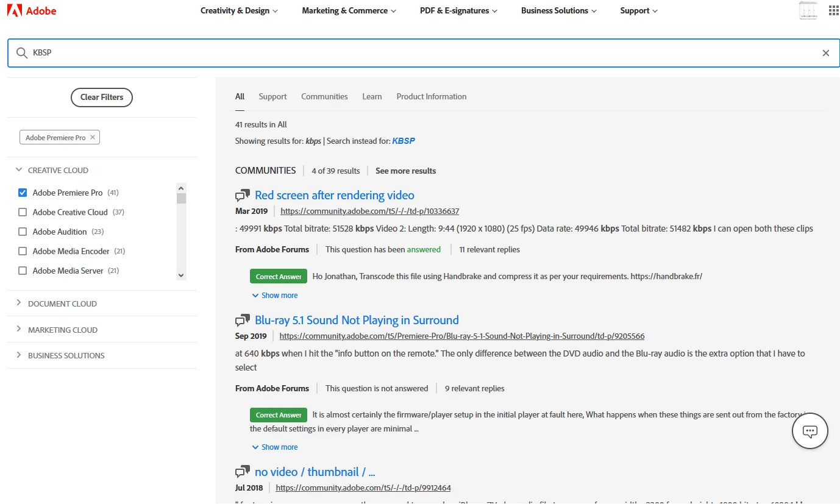Screen dimensions: 840x504
Task: Open the profile avatar thumbnail
Action: tap(808, 10)
